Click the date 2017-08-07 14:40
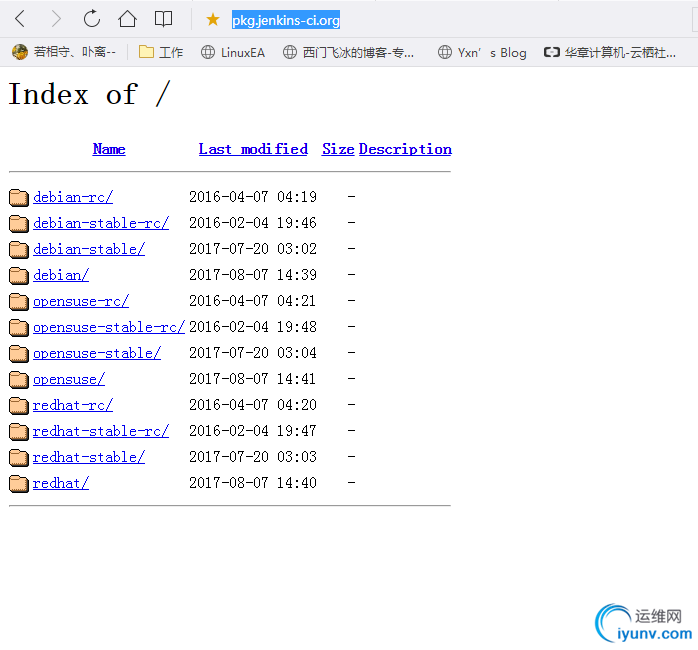 253,483
